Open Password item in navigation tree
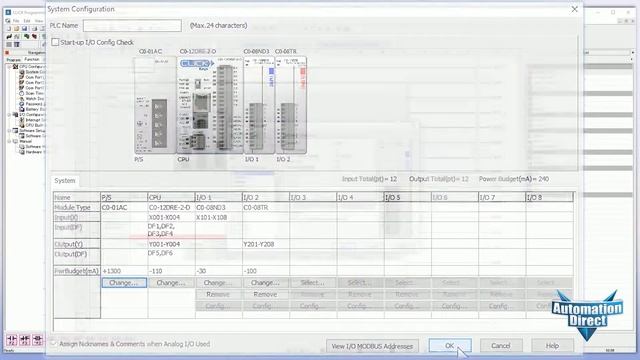 point(33,104)
